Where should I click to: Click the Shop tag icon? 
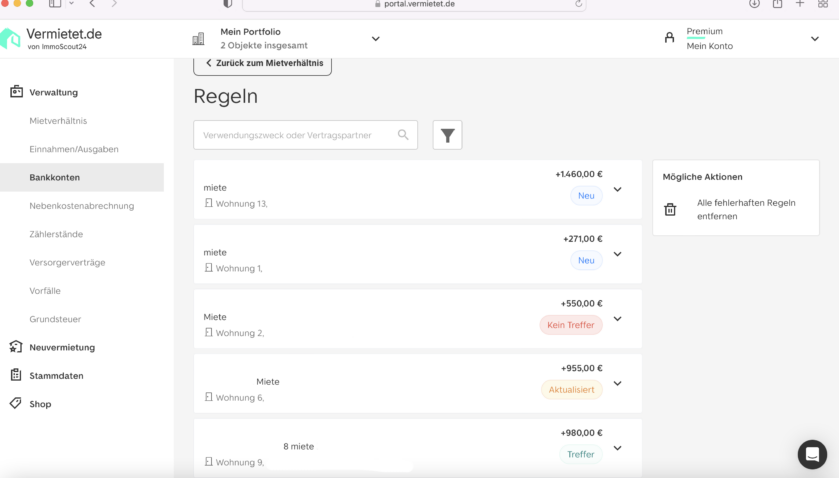coord(16,403)
